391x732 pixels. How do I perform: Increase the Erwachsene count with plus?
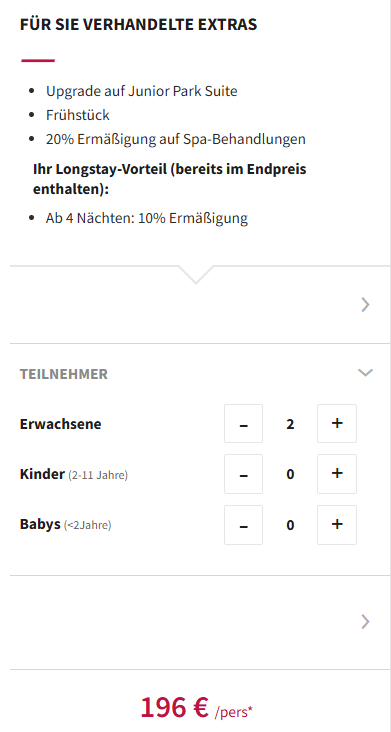coord(337,423)
